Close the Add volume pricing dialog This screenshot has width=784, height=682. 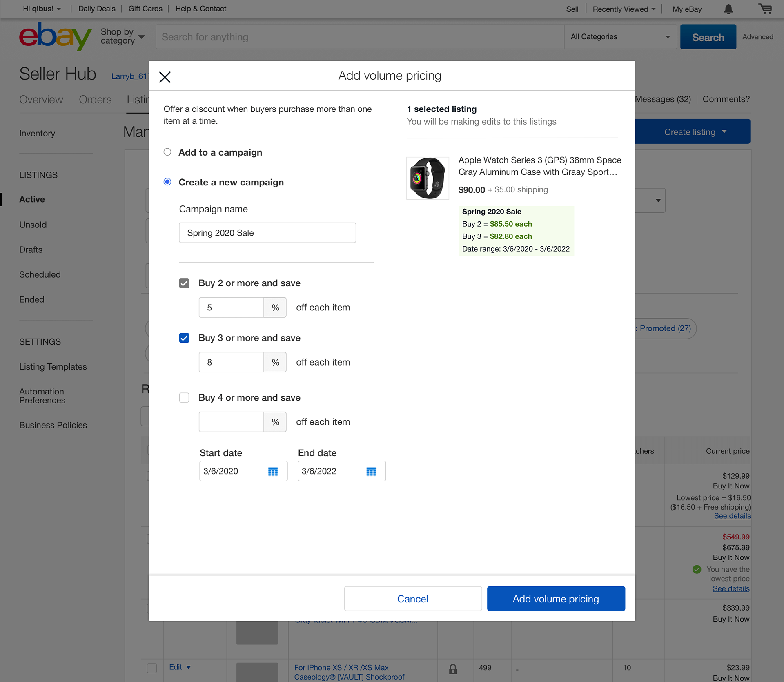click(x=165, y=77)
